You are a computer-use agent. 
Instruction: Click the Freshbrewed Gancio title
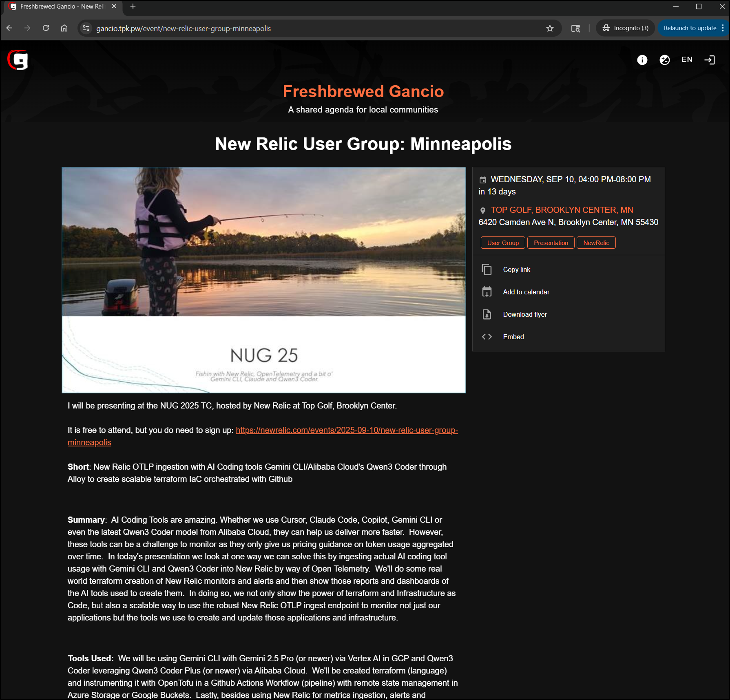363,91
